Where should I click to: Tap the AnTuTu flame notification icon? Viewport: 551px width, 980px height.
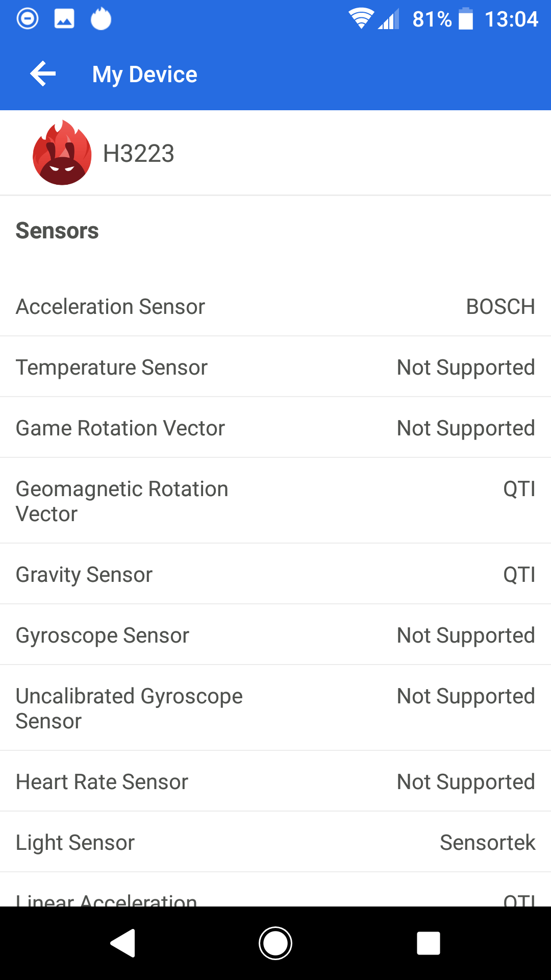click(x=101, y=19)
